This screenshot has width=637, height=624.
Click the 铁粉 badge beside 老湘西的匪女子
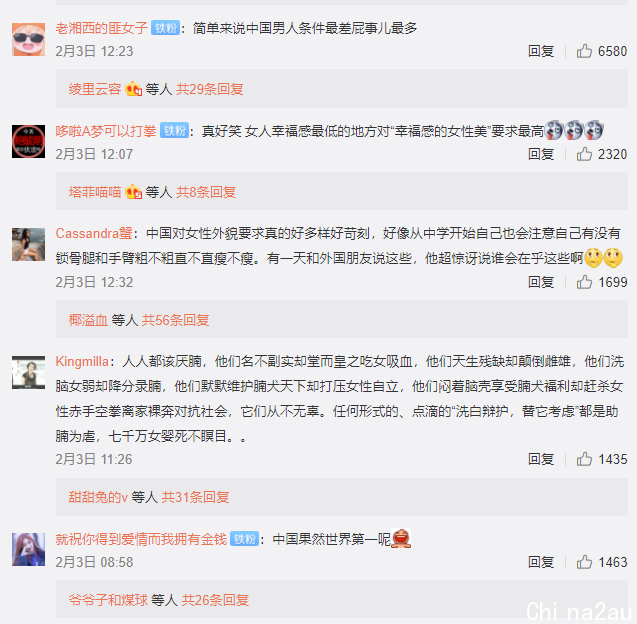click(x=165, y=28)
